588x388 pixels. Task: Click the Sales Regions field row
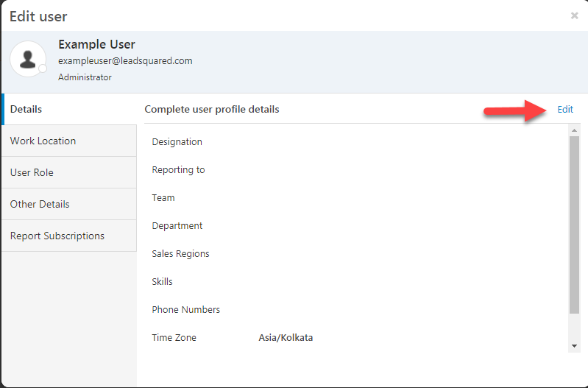pos(356,254)
